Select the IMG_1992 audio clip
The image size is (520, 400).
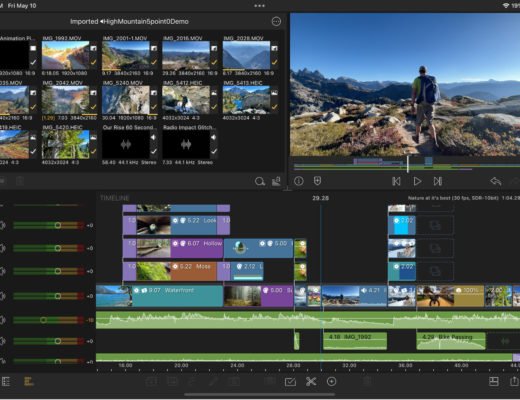coord(355,341)
